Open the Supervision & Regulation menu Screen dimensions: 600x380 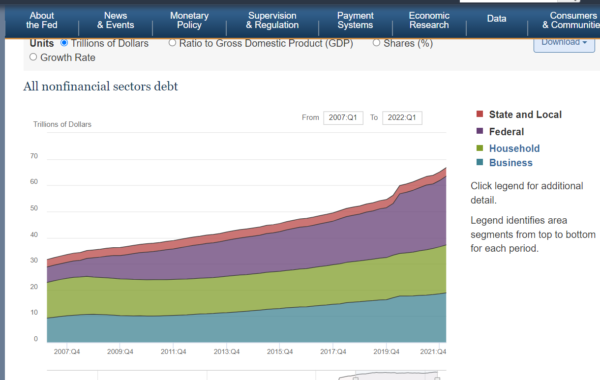tap(272, 20)
